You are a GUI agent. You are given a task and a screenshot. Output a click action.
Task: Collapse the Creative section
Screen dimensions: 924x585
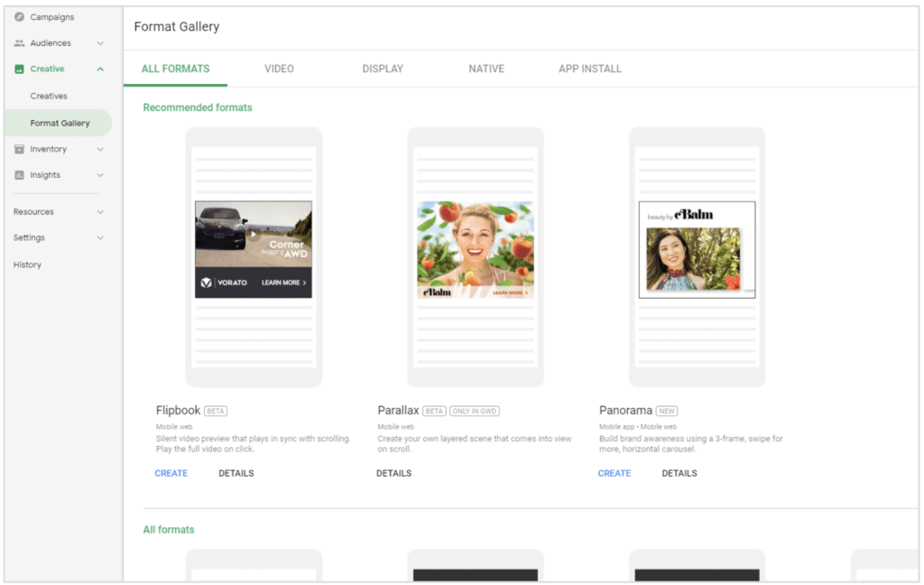pos(101,69)
